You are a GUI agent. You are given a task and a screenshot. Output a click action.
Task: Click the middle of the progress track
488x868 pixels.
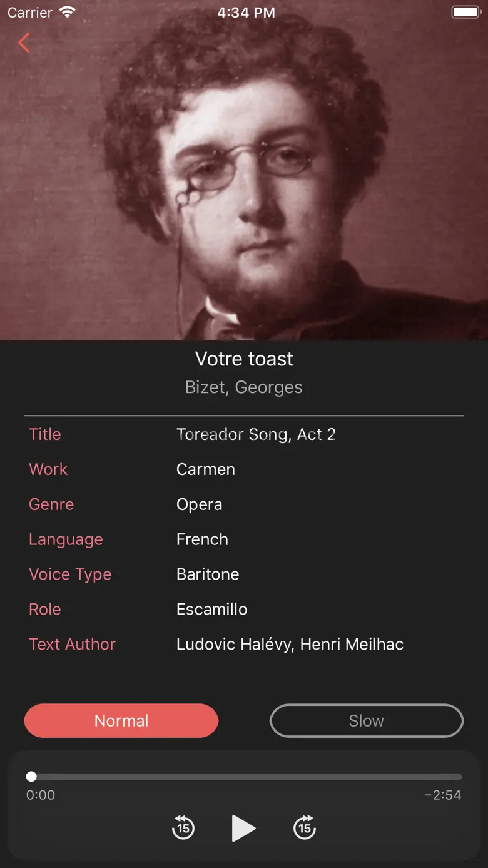(x=244, y=777)
